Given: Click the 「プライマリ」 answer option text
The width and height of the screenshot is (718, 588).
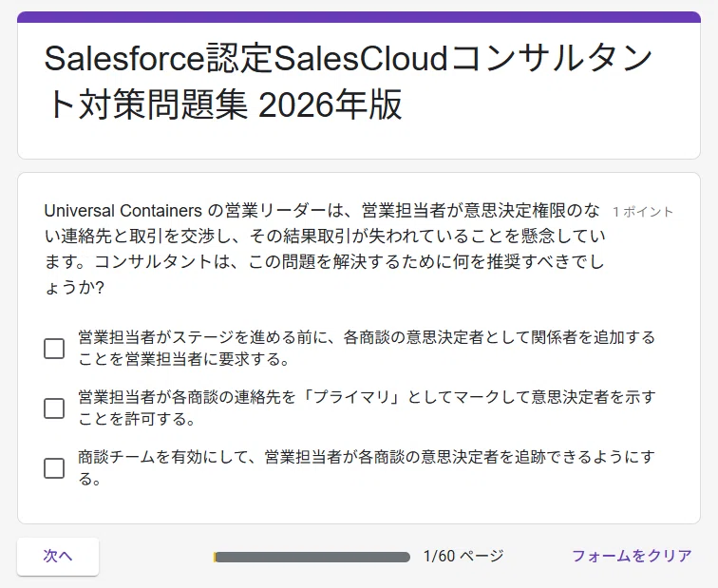Looking at the screenshot, I should (367, 408).
